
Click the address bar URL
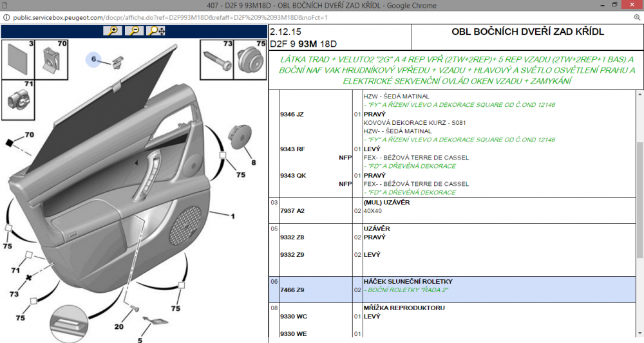tap(171, 17)
